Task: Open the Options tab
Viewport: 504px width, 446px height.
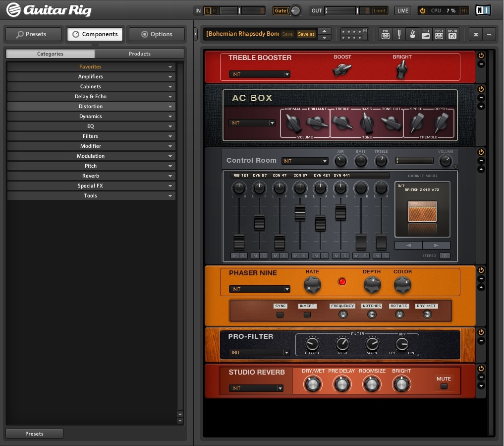Action: [x=157, y=34]
